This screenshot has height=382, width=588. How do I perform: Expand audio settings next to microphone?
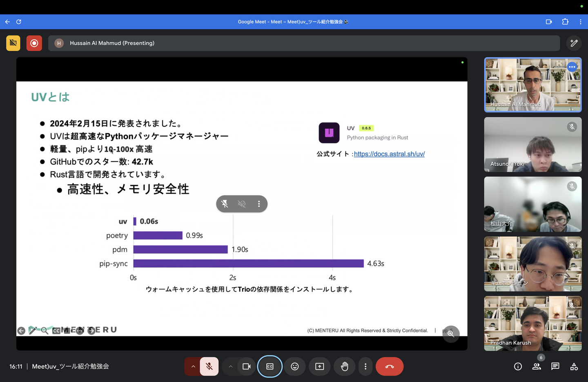pos(193,366)
